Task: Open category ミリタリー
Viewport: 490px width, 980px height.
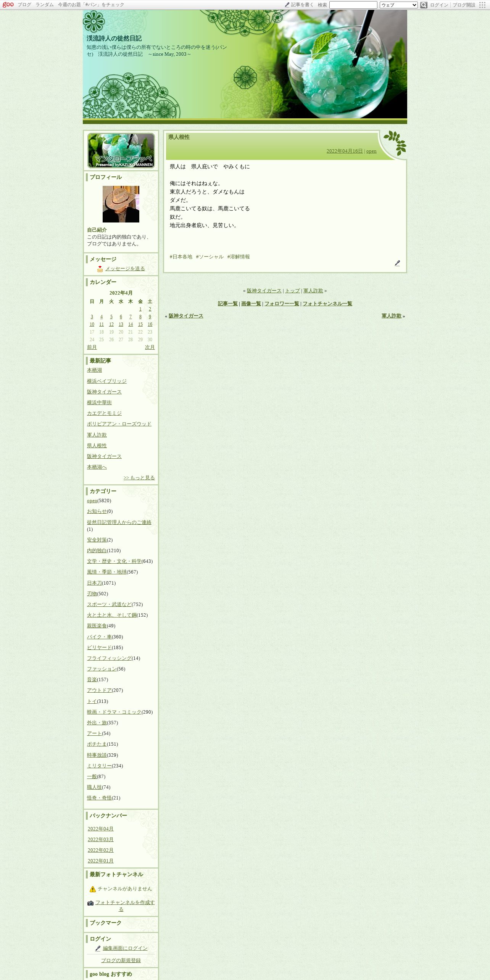Action: point(99,766)
